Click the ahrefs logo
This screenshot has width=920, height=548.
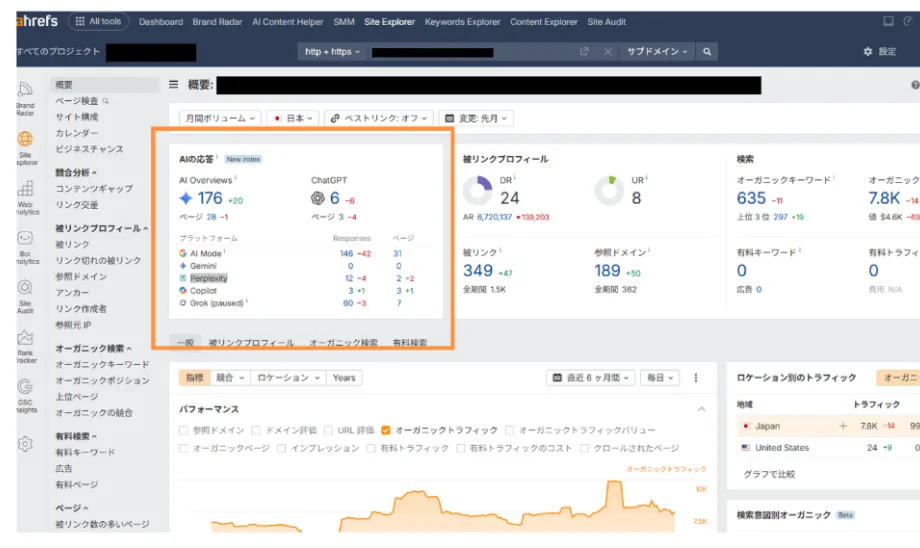tap(37, 21)
